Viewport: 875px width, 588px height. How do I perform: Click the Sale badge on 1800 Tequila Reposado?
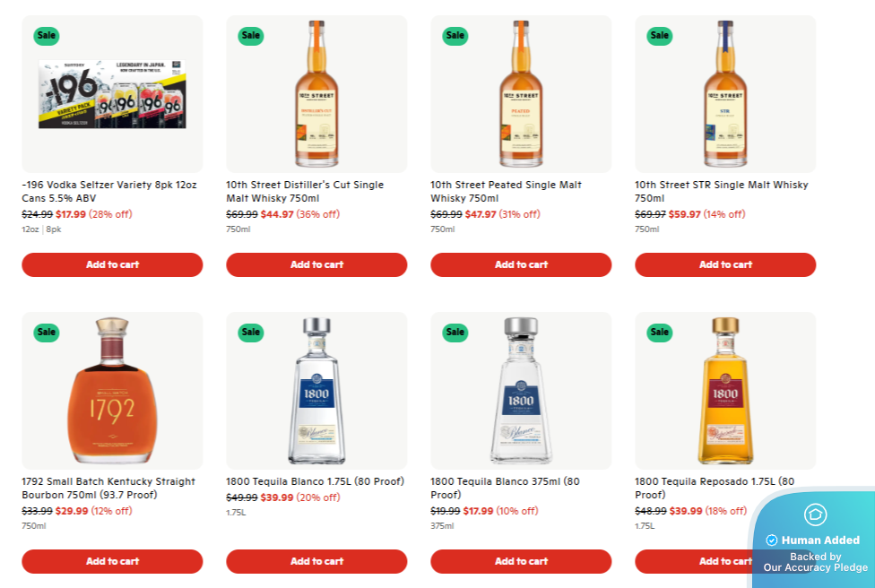point(660,333)
